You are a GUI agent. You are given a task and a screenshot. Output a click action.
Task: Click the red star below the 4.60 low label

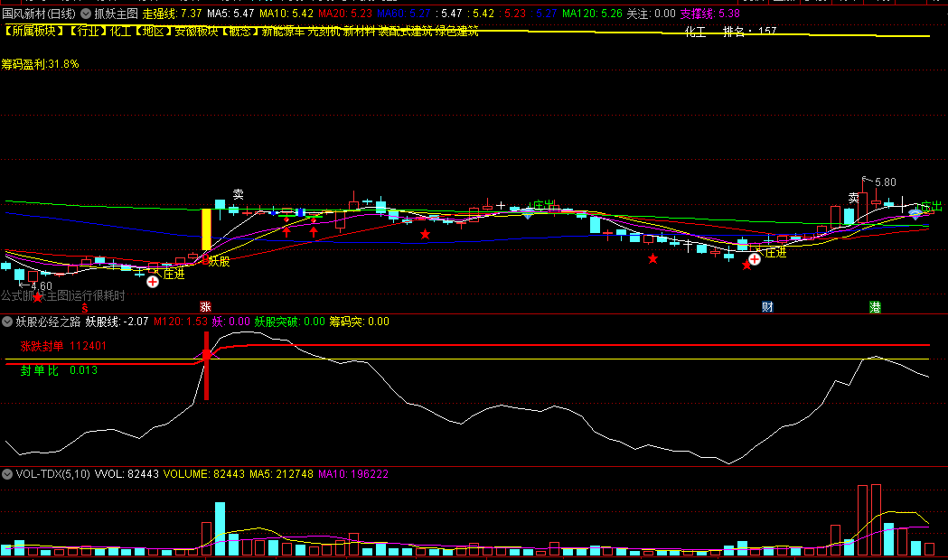(37, 297)
